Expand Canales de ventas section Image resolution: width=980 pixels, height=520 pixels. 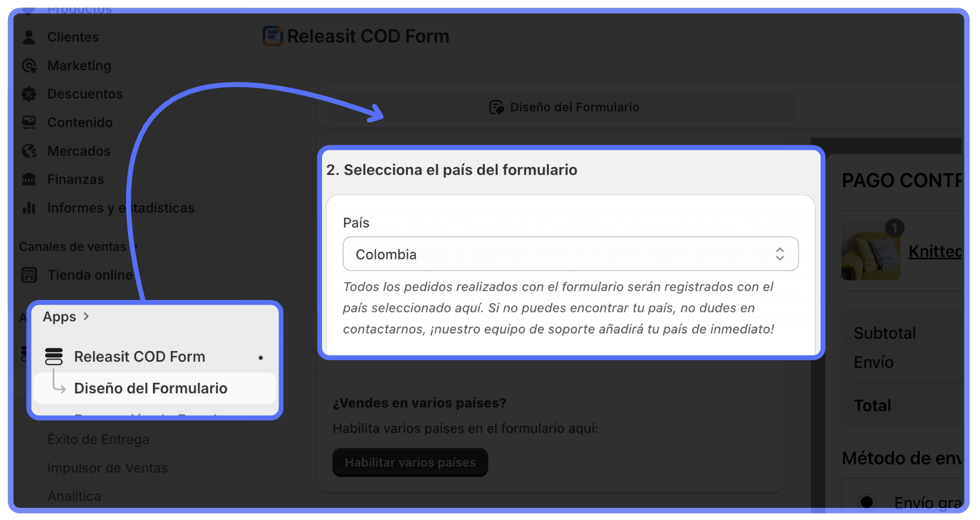136,247
